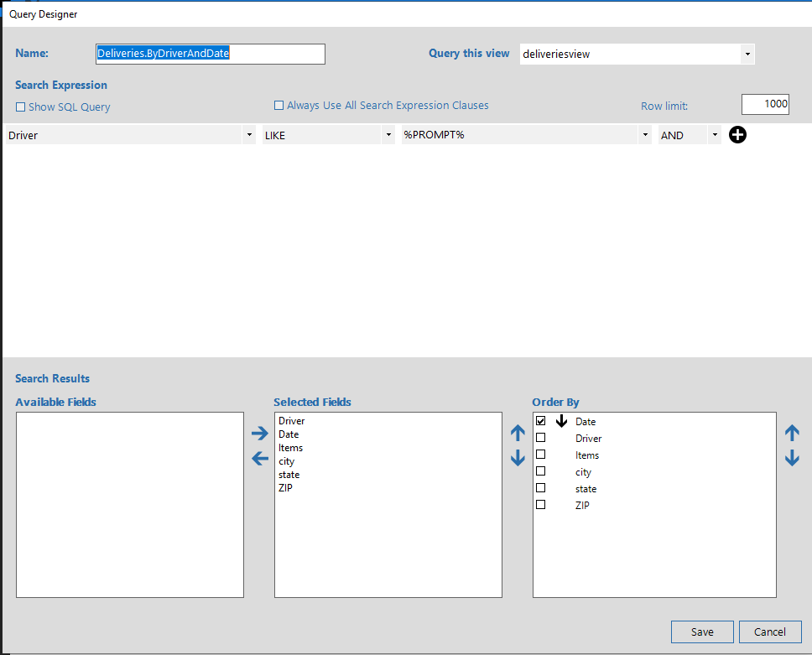Enable ordering by Driver checkbox
This screenshot has width=812, height=655.
click(x=541, y=438)
